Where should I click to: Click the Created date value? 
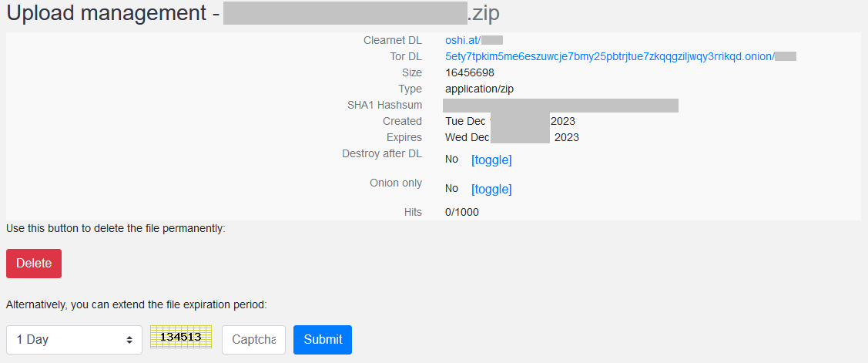(x=510, y=121)
